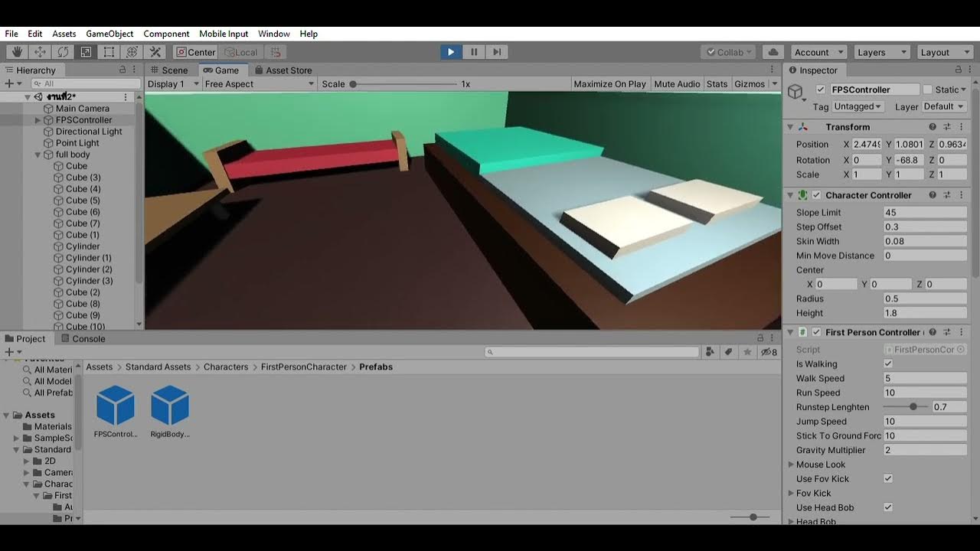Screen dimensions: 980x551
Task: Toggle the Use Fov Kick checkbox
Action: click(888, 479)
